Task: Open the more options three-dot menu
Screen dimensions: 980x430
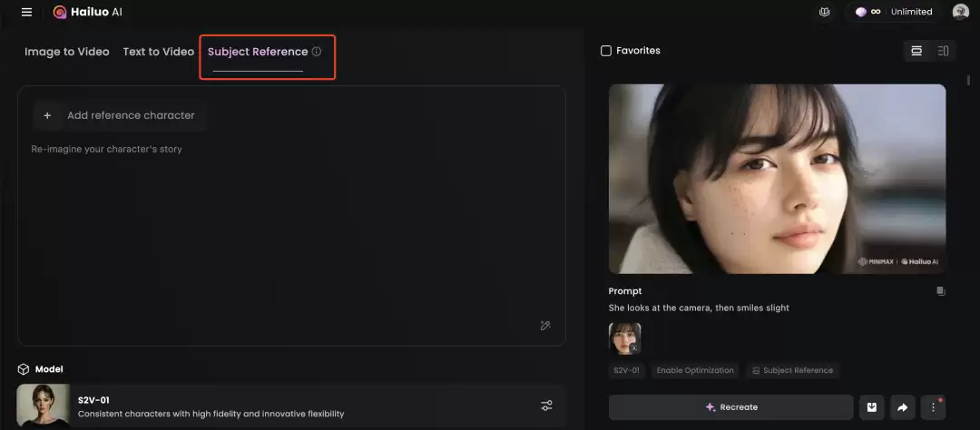Action: pyautogui.click(x=933, y=407)
